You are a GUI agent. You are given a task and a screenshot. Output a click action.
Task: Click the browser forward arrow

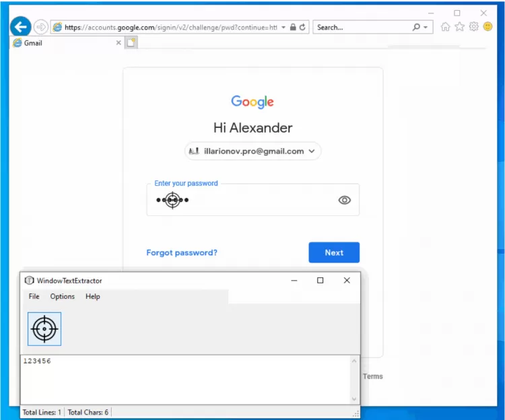tap(40, 27)
